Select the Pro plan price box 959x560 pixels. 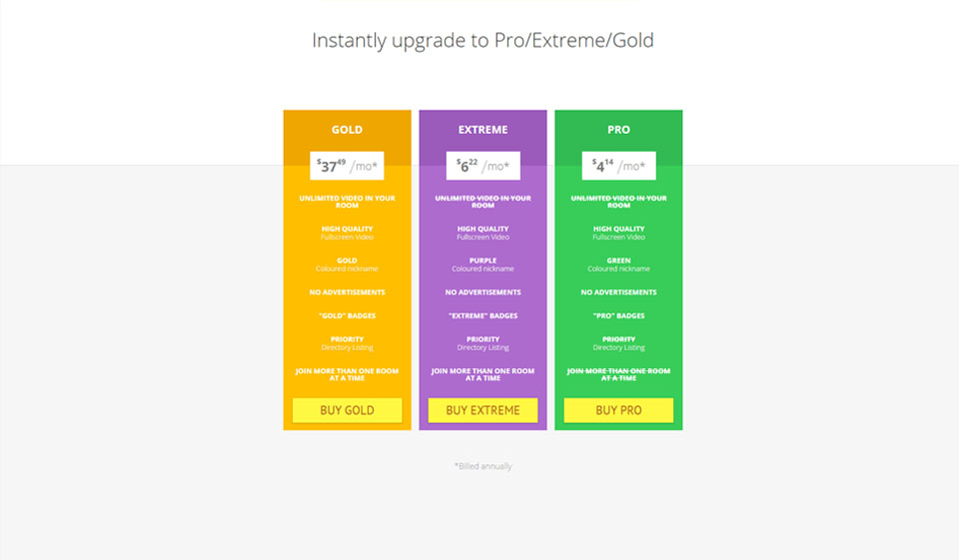point(618,166)
